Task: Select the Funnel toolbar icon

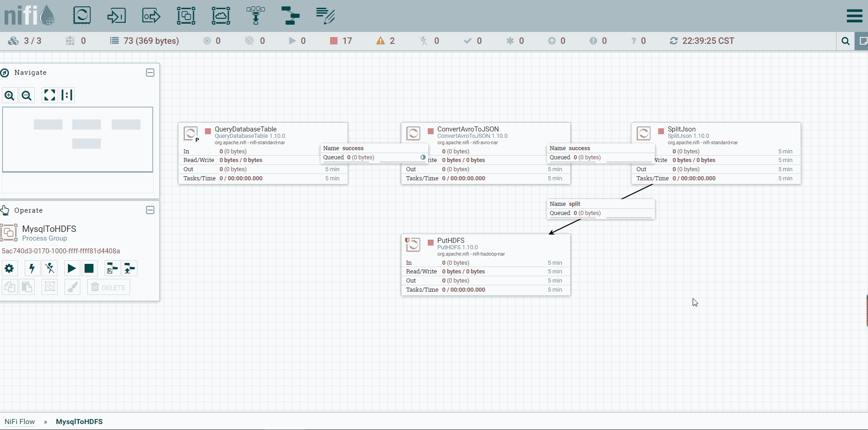Action: (256, 16)
